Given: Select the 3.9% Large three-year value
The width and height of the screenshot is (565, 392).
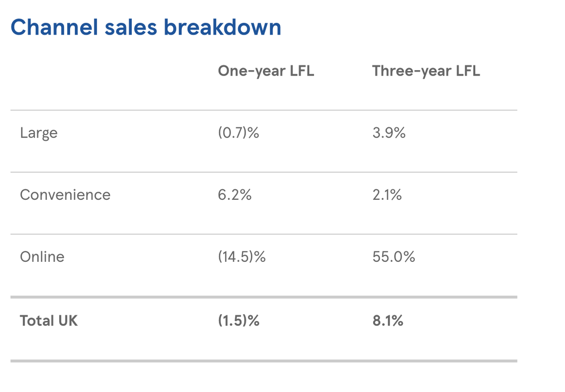Looking at the screenshot, I should pyautogui.click(x=389, y=133).
